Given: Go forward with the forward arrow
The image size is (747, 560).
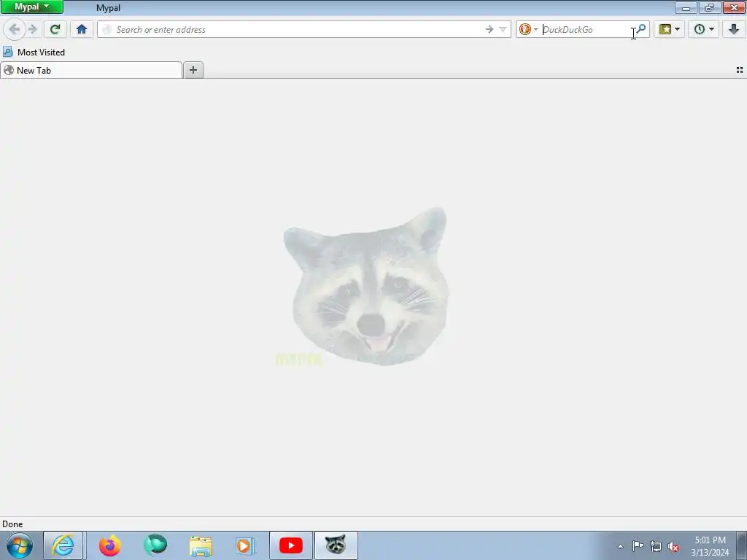Looking at the screenshot, I should 32,29.
